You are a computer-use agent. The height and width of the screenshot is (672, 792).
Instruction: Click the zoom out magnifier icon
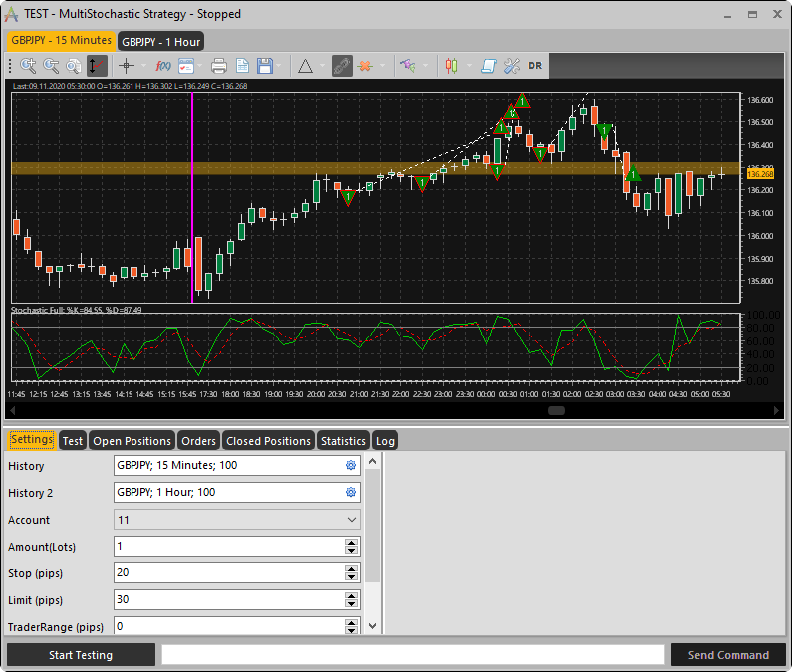click(51, 65)
